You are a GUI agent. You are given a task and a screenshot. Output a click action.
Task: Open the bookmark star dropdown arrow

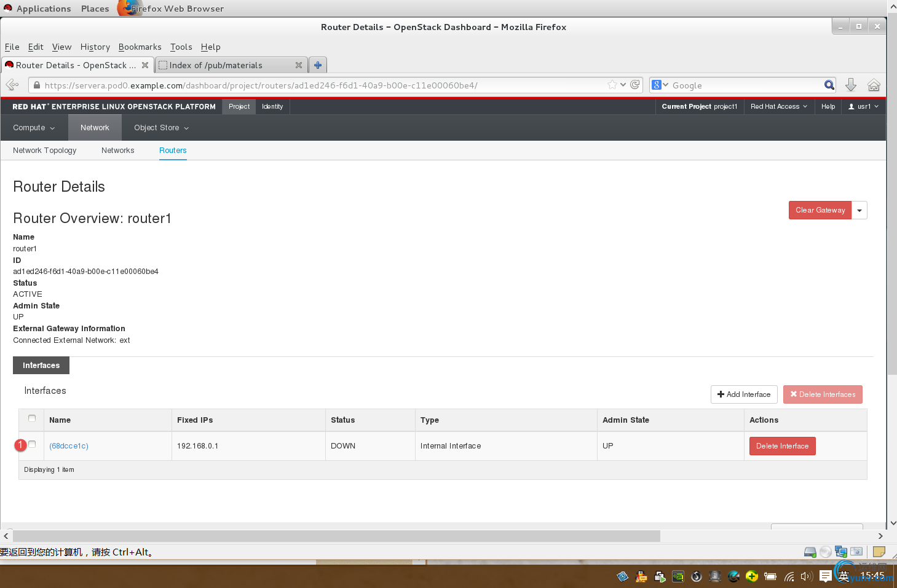pos(623,85)
